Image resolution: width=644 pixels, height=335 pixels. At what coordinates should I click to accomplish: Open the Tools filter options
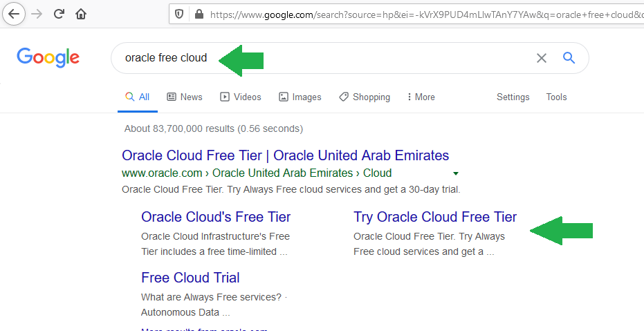pyautogui.click(x=556, y=97)
